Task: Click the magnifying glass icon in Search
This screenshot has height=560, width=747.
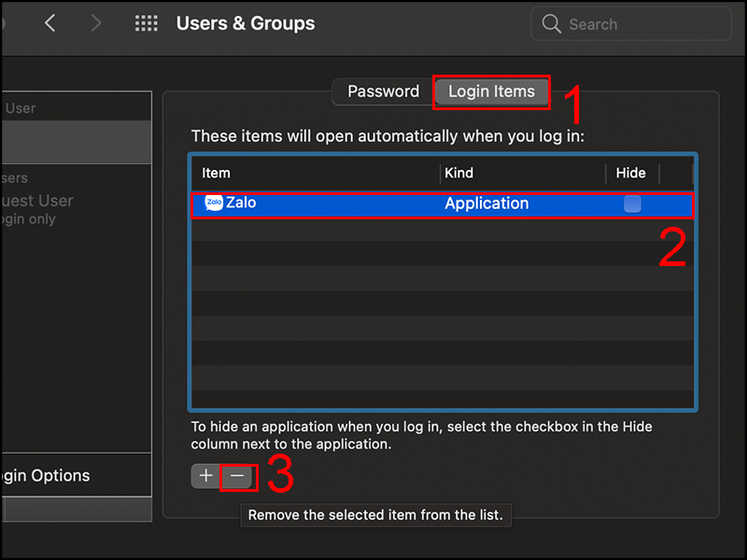Action: (552, 23)
